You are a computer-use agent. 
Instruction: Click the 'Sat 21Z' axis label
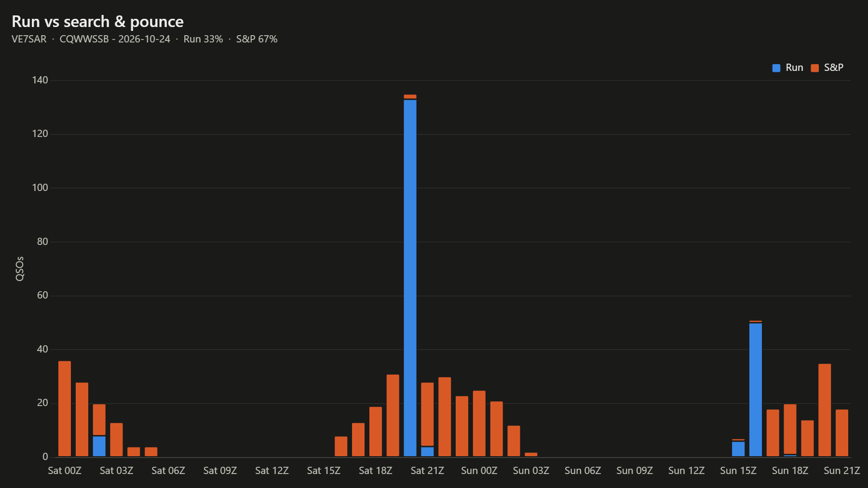[x=427, y=471]
